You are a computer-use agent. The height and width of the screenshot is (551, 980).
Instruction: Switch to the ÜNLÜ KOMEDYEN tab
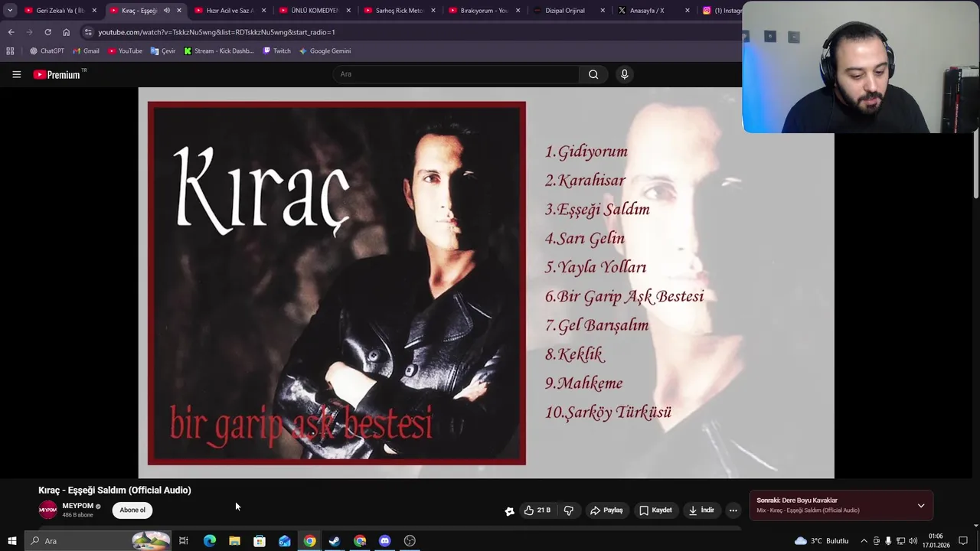coord(315,11)
